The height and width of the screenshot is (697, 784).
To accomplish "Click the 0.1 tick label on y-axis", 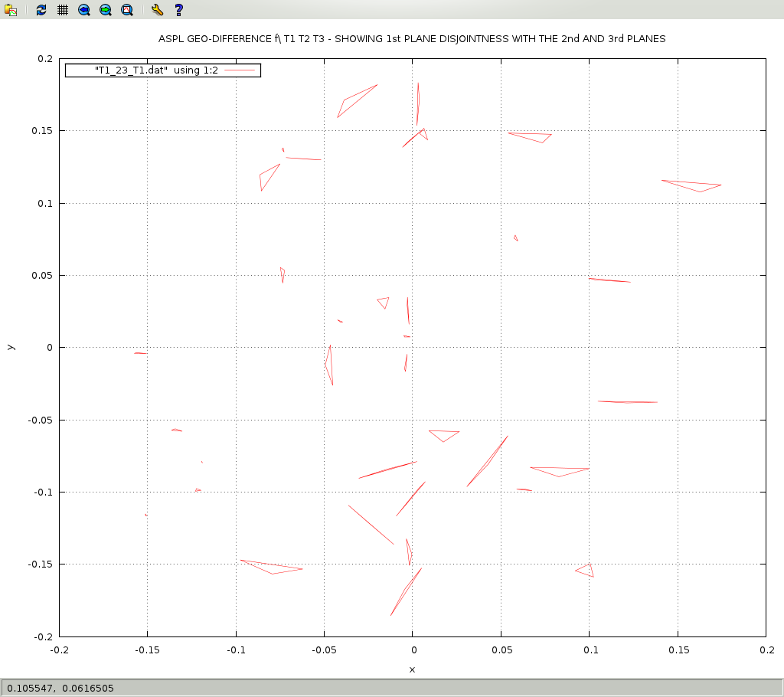I will tap(45, 203).
